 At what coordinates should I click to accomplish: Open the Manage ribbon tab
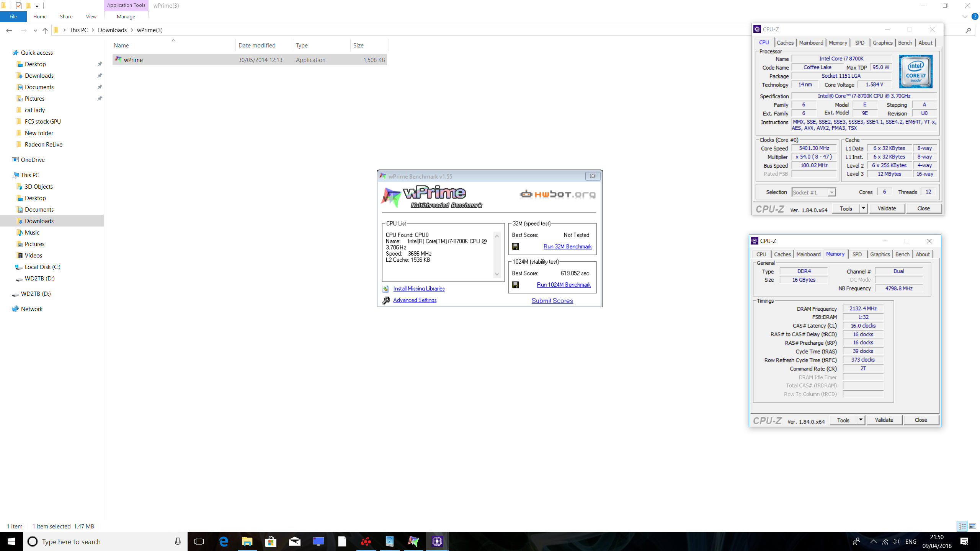coord(126,16)
